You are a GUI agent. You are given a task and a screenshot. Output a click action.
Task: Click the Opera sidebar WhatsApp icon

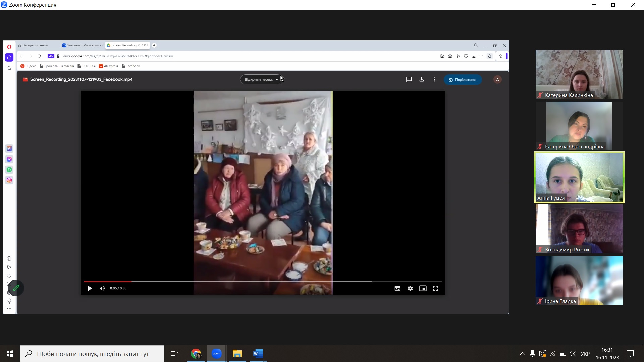pyautogui.click(x=9, y=170)
